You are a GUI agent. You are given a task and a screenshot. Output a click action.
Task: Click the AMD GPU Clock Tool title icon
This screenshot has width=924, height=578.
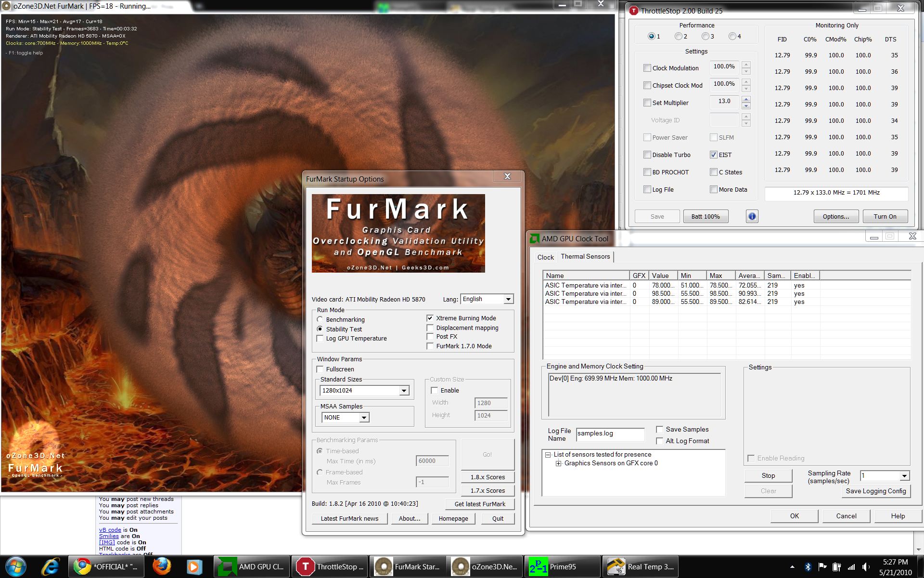click(x=534, y=238)
